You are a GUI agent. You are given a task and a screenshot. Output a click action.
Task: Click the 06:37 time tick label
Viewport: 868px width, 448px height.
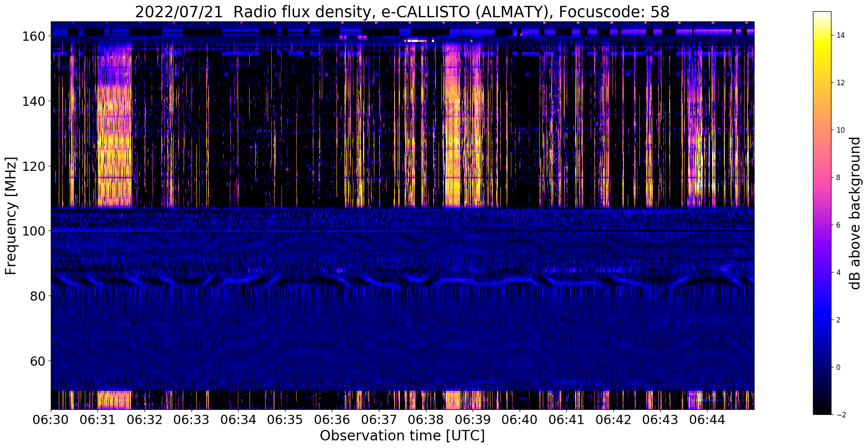click(x=379, y=419)
